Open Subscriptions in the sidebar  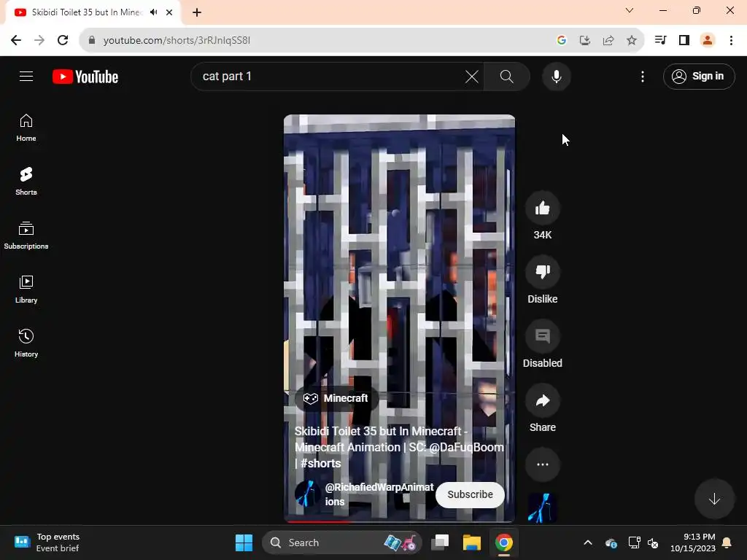(x=26, y=236)
